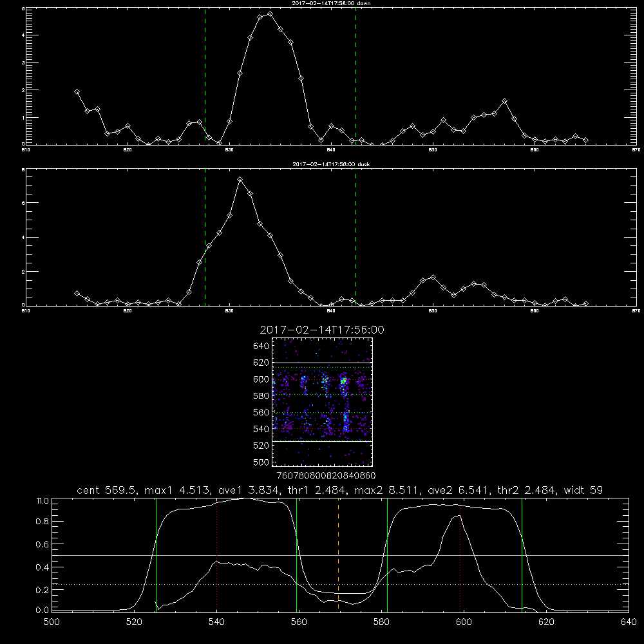Image resolution: width=644 pixels, height=644 pixels.
Task: Click bottom plot y-axis label 0.0
Action: (x=43, y=610)
